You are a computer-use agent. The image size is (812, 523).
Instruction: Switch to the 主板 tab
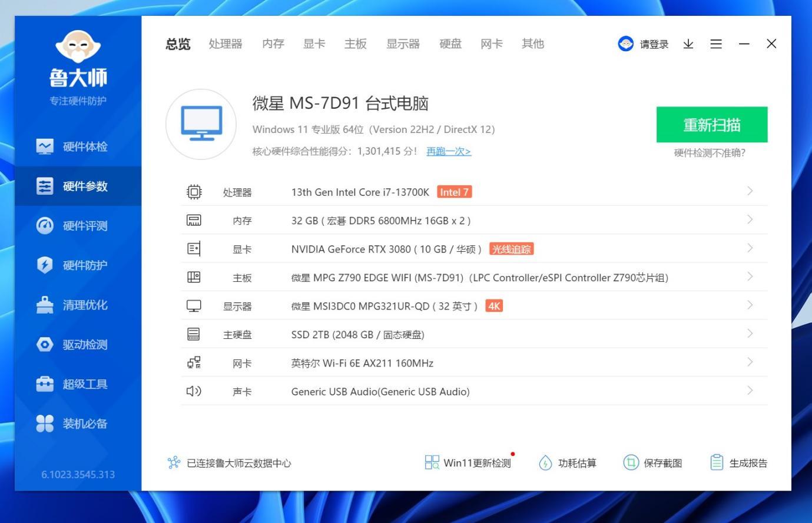(x=356, y=44)
